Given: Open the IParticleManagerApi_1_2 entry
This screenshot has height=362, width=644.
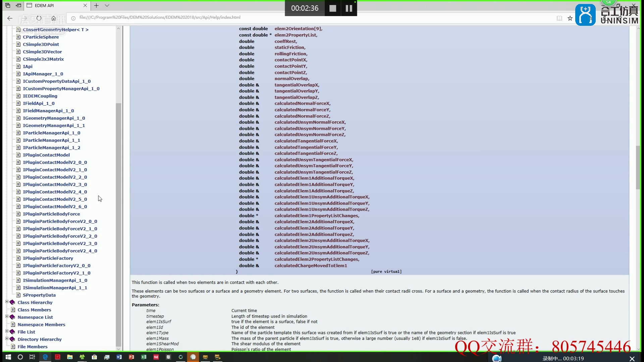Looking at the screenshot, I should pos(51,147).
